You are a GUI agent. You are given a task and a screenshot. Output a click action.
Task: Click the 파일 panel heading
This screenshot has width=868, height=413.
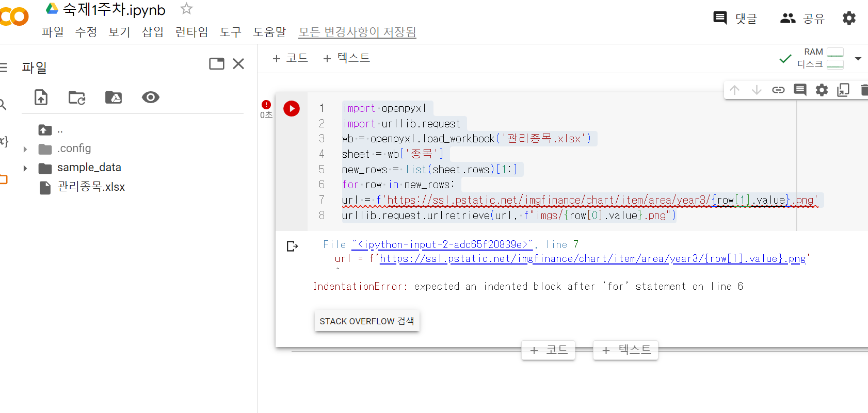34,68
